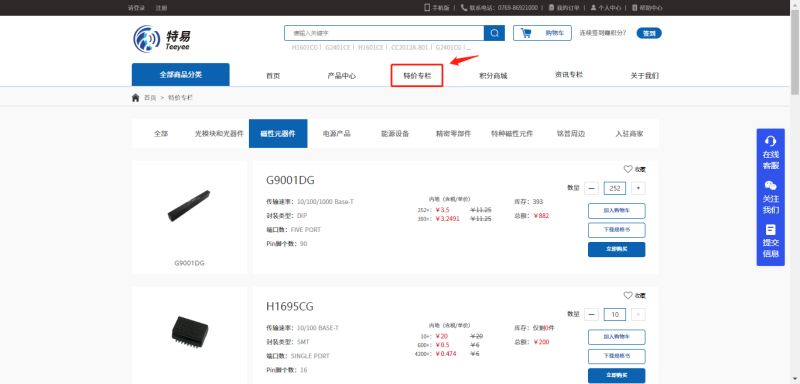Open the submit information form icon
The image size is (800, 384).
click(x=770, y=229)
